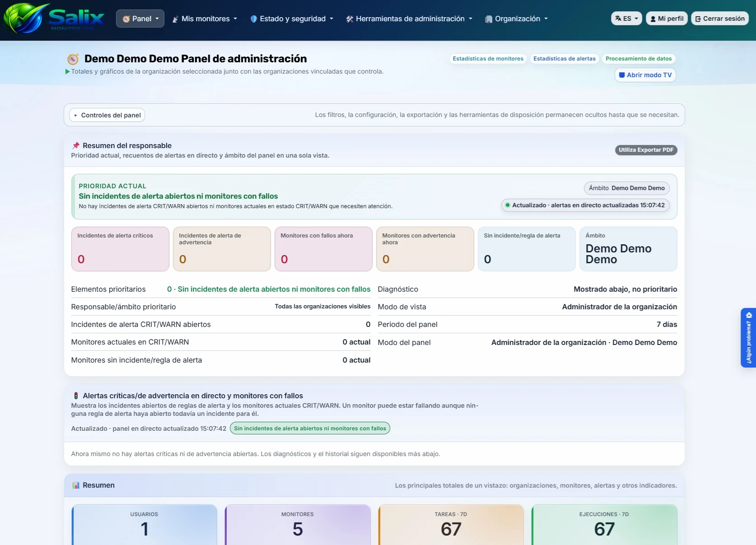Click the Monitores con advertencia ahora card

[425, 249]
